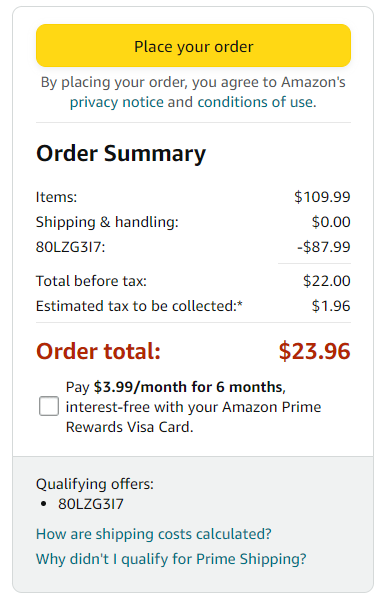
Task: Select the Items $109.99 amount
Action: pyautogui.click(x=322, y=197)
